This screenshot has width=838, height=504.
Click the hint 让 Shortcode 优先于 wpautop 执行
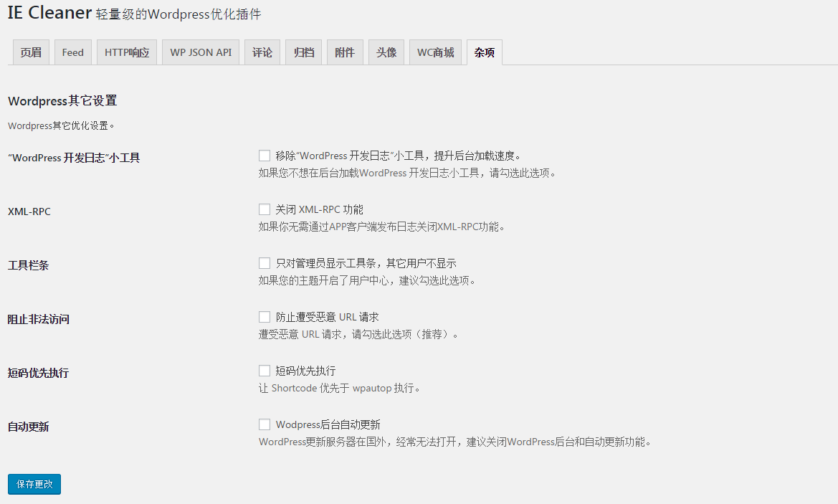339,388
